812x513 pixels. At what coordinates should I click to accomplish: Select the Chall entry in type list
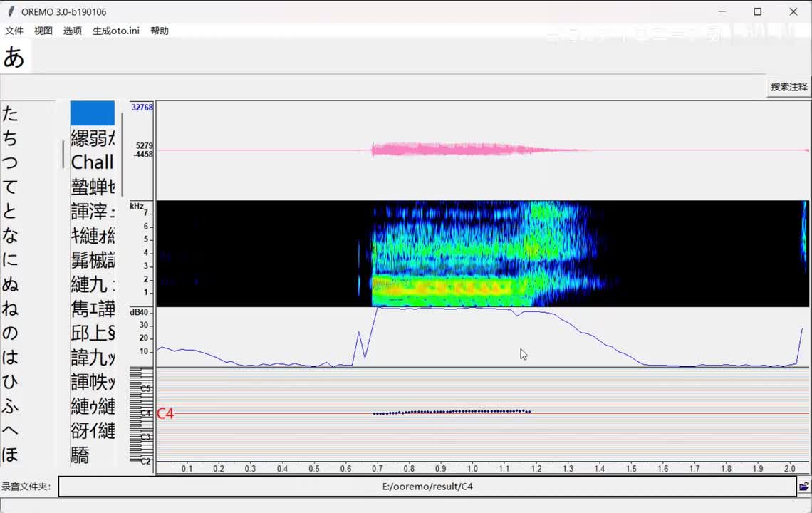(92, 162)
